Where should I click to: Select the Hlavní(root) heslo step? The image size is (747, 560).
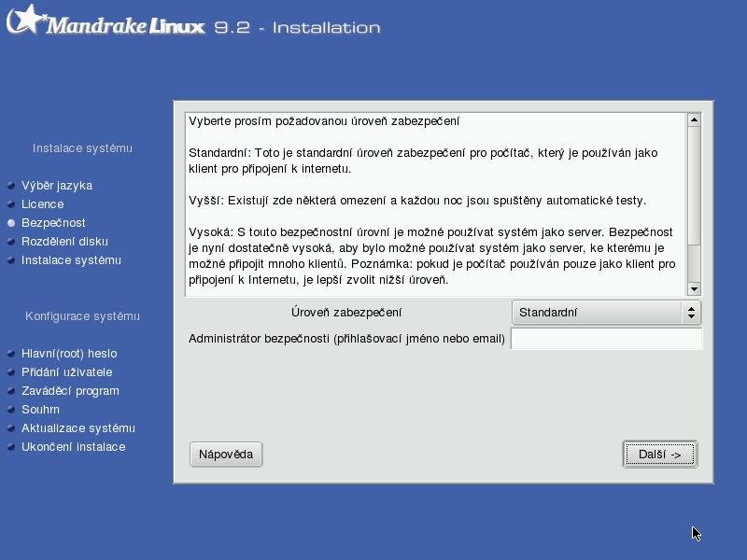(69, 354)
